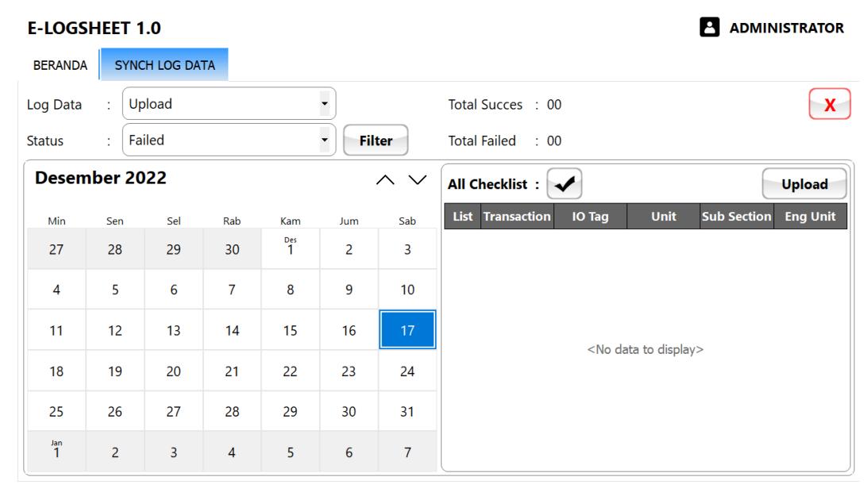Image resolution: width=868 pixels, height=496 pixels.
Task: Click the Sub Section column header
Action: point(736,216)
